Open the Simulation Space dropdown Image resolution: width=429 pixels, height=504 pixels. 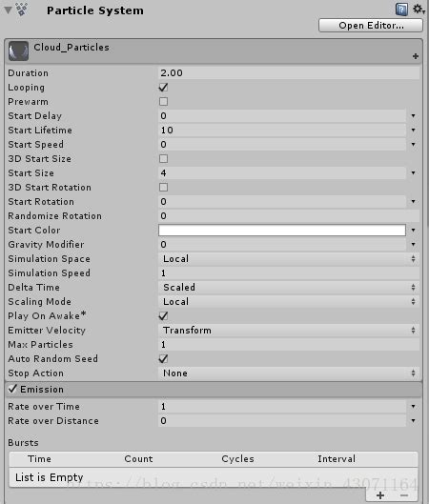tap(289, 259)
